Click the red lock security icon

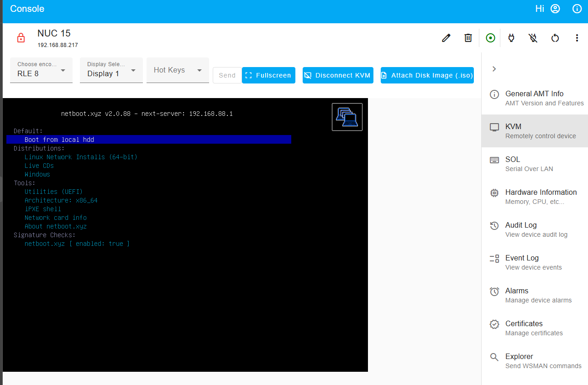[21, 38]
